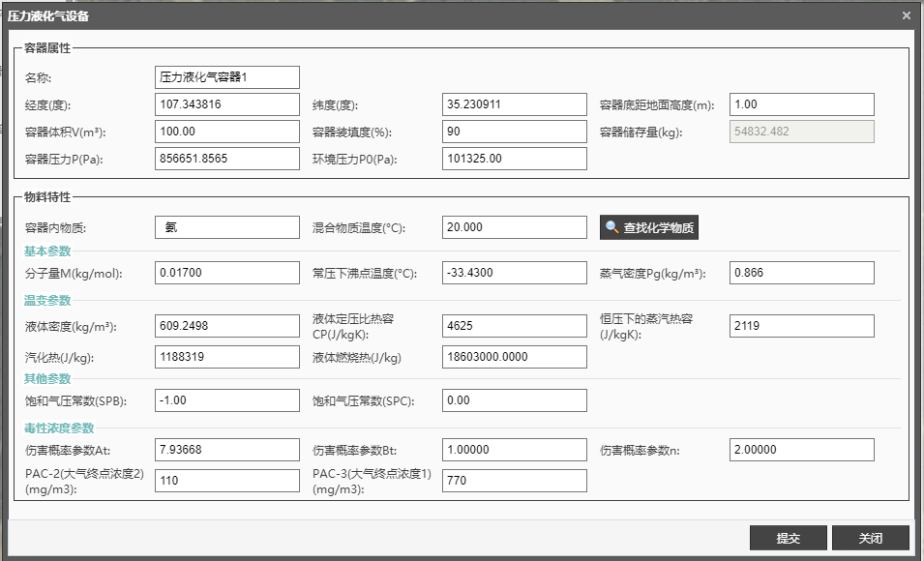Edit the 伤害概率参数At input field
This screenshot has height=561, width=924.
[227, 450]
